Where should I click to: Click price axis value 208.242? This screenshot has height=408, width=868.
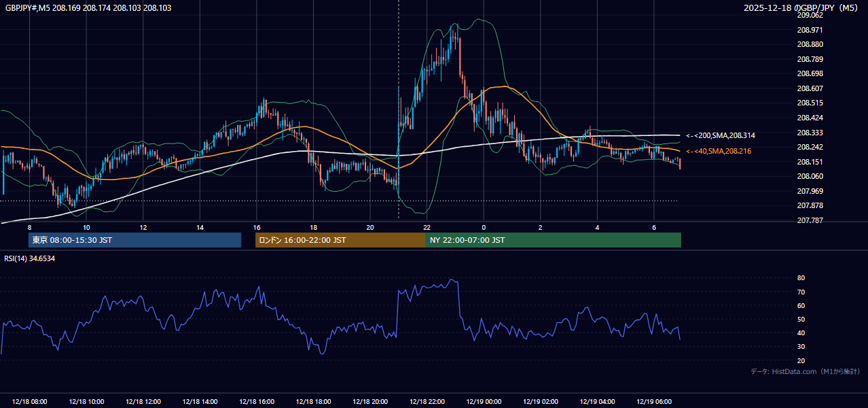[x=810, y=147]
